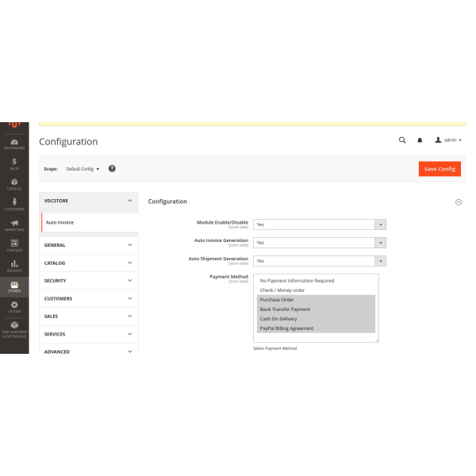
Task: Open the Customers icon in sidebar
Action: coord(14,204)
